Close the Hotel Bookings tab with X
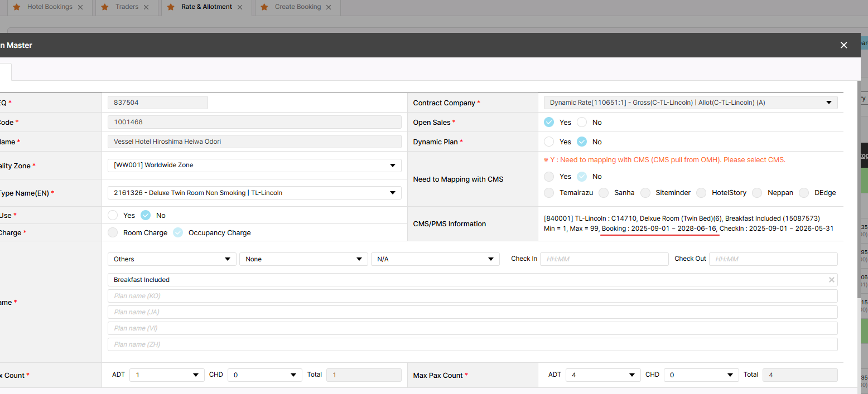Screen dimensions: 868x394 pos(80,7)
